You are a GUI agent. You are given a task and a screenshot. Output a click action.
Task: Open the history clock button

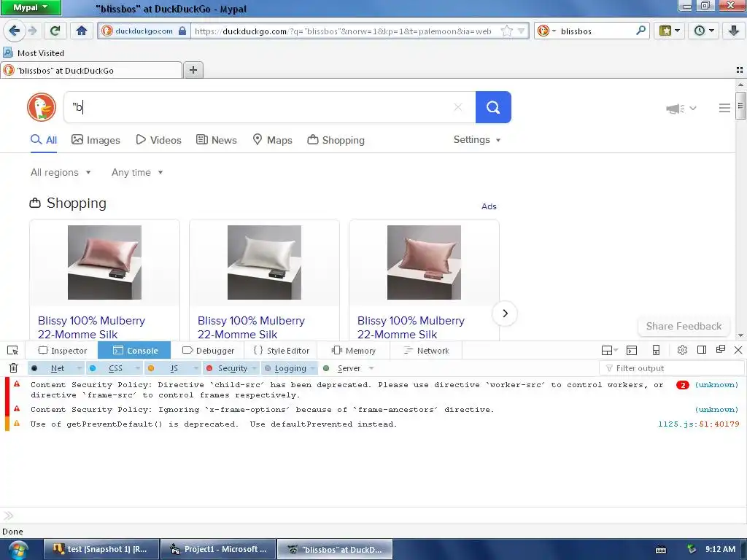coord(703,31)
